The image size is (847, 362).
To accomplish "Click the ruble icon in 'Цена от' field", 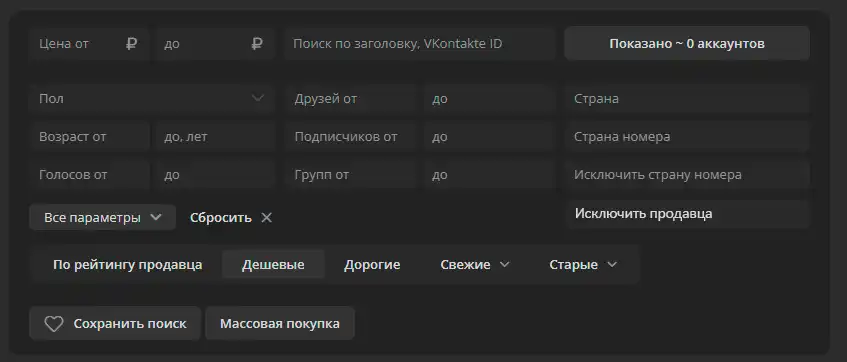I will coord(131,44).
